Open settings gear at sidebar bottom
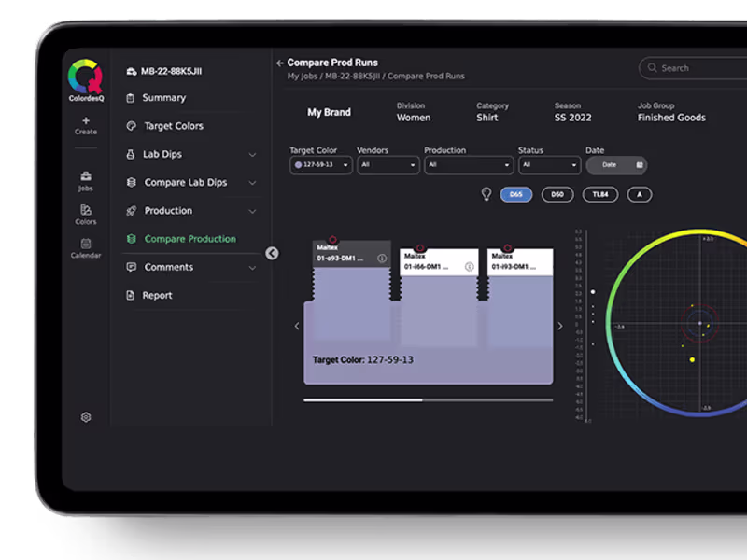The width and height of the screenshot is (747, 560). coord(86,417)
